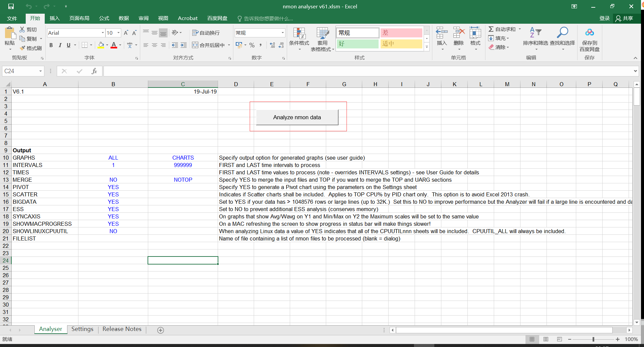The image size is (644, 347).
Task: Open the 文件 (File) menu
Action: 12,18
